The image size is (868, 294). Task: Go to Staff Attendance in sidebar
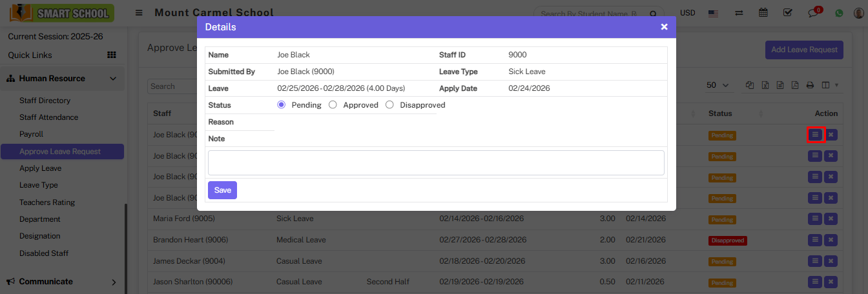tap(48, 117)
